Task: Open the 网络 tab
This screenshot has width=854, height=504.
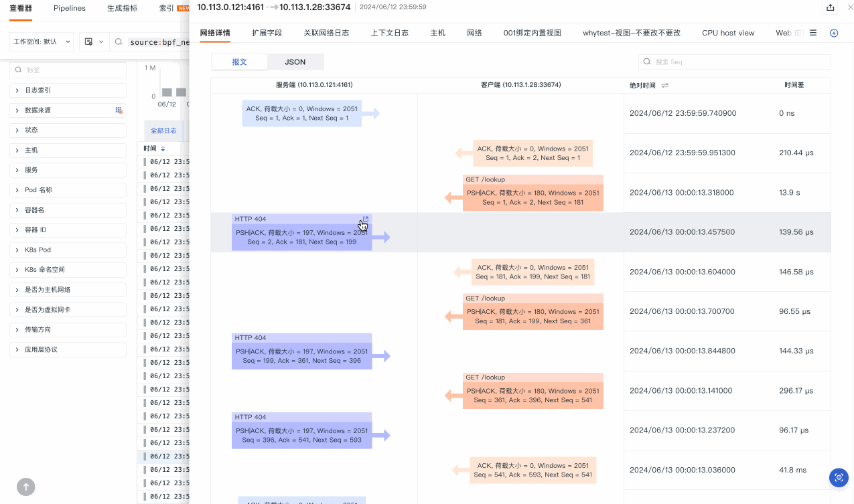Action: tap(474, 33)
